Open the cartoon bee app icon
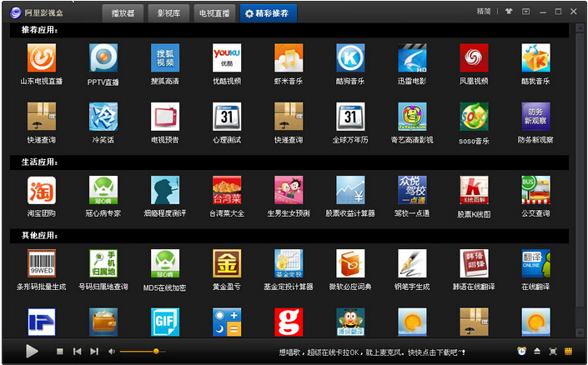The height and width of the screenshot is (365, 588). click(350, 322)
